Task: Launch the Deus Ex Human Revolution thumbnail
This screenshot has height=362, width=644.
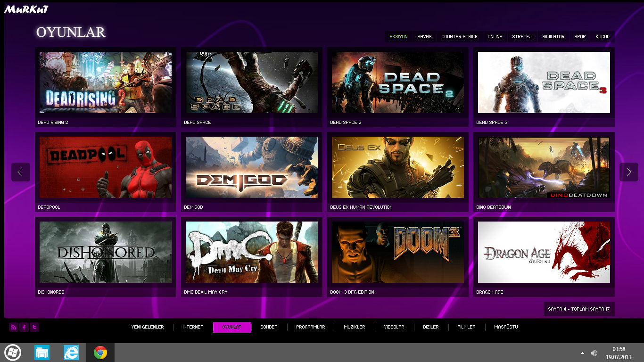Action: pos(398,167)
